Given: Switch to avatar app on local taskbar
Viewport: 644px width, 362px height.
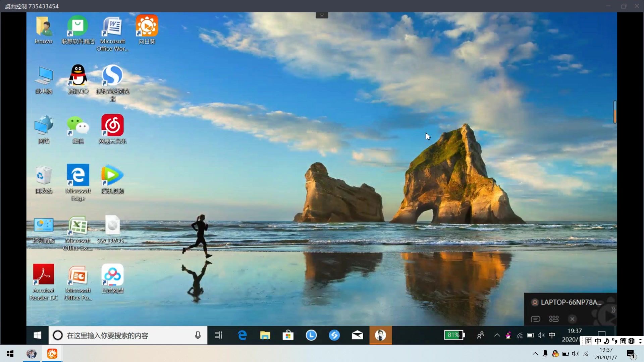Looking at the screenshot, I should point(32,354).
